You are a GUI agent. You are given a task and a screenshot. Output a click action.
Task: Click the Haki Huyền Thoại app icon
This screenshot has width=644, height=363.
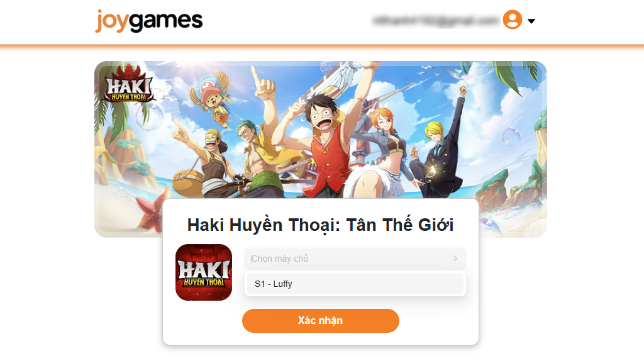pyautogui.click(x=204, y=272)
